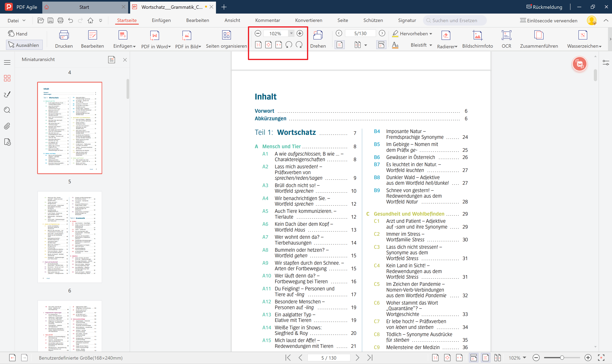This screenshot has width=612, height=364.
Task: Fit page to window in ribbon
Action: pyautogui.click(x=268, y=45)
